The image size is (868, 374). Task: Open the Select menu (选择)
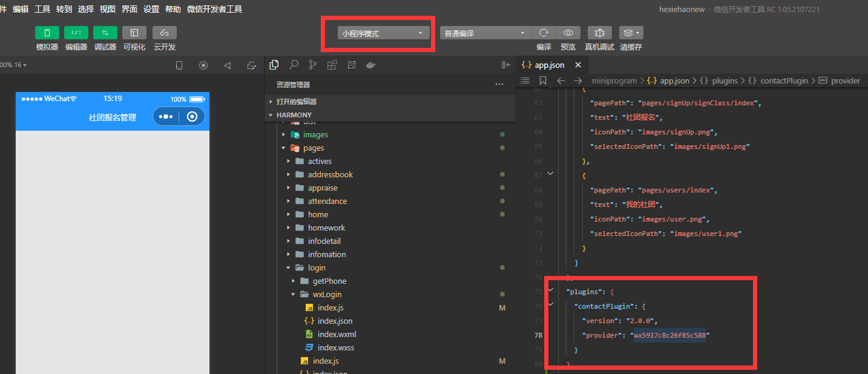[x=86, y=9]
